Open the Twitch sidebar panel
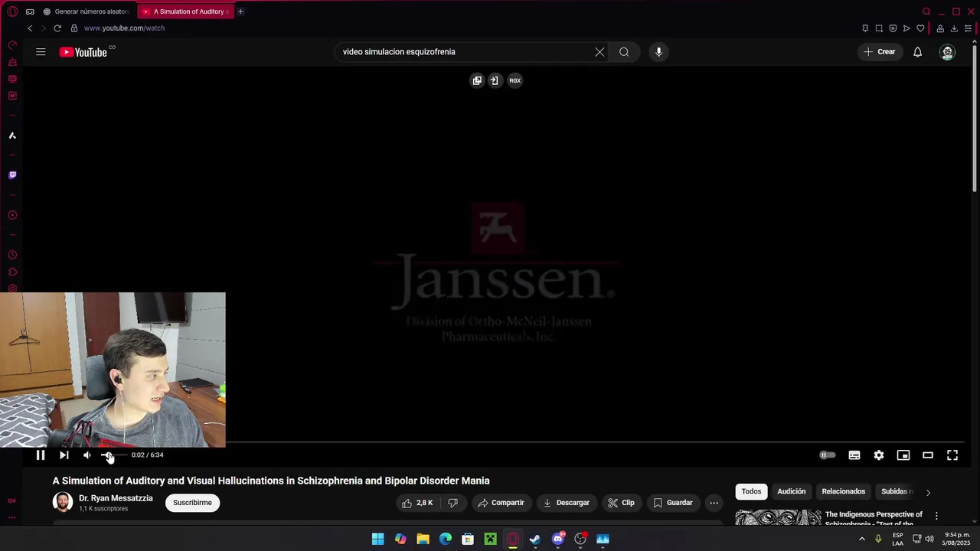Viewport: 980px width, 551px height. tap(12, 175)
